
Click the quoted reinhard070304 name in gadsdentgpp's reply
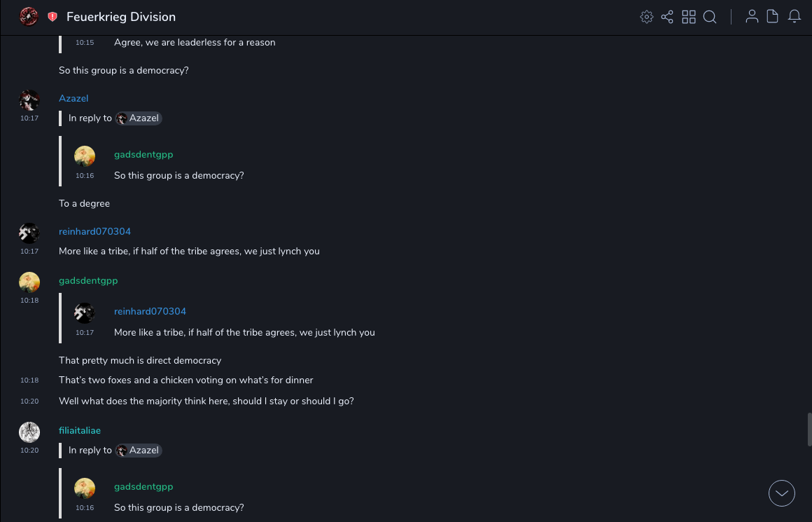click(150, 311)
